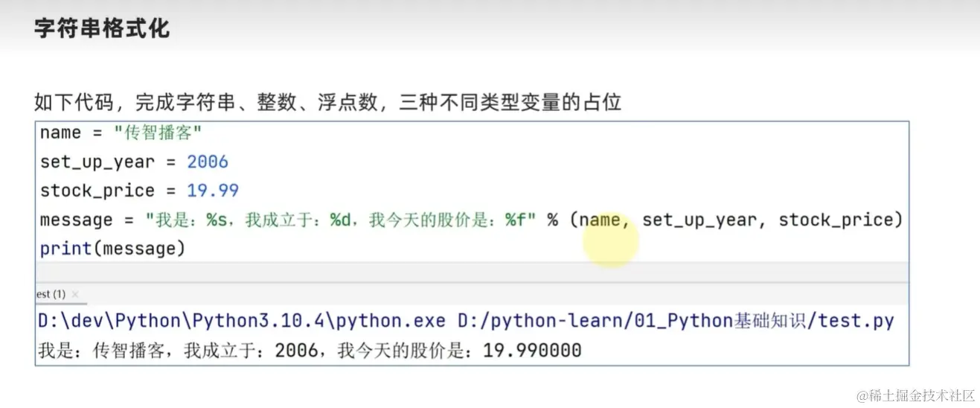Image resolution: width=980 pixels, height=408 pixels.
Task: Click the 2006 value in set_up_year line
Action: 208,162
